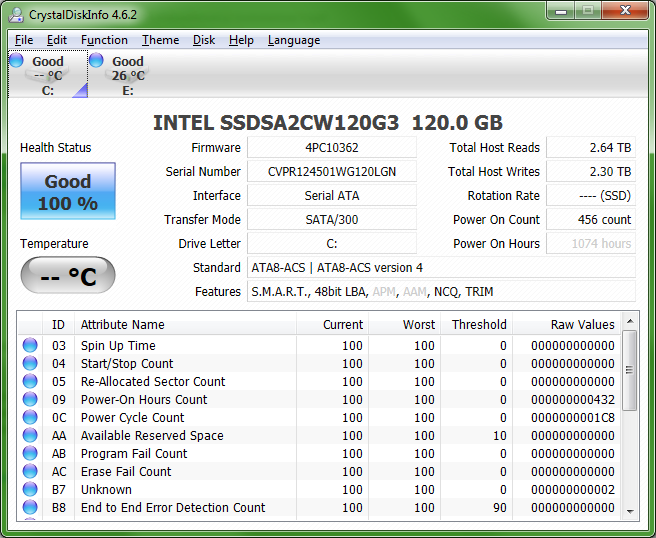
Task: Click status orb for Re-Allocated Sector Count
Action: coord(30,381)
